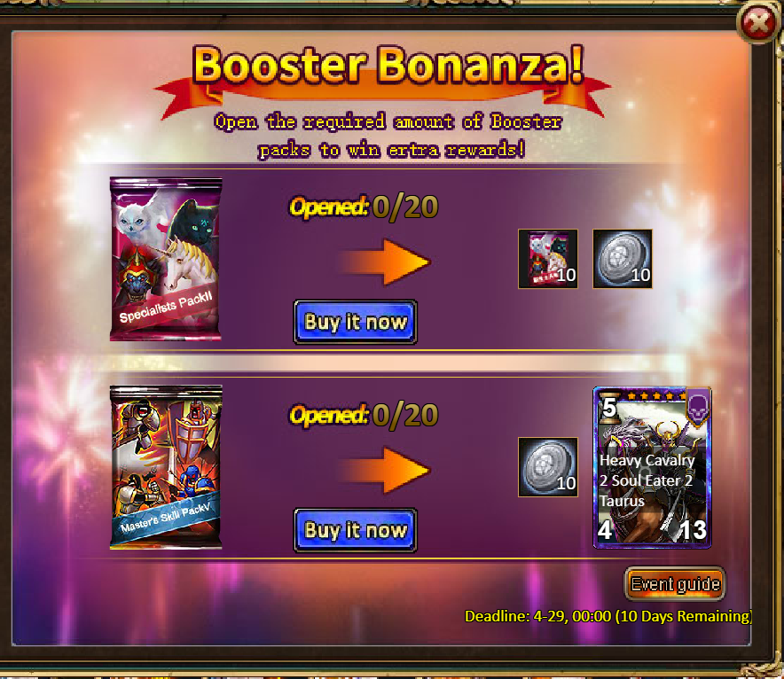Image resolution: width=784 pixels, height=679 pixels.
Task: Buy the Specialists Pack II now
Action: [356, 323]
